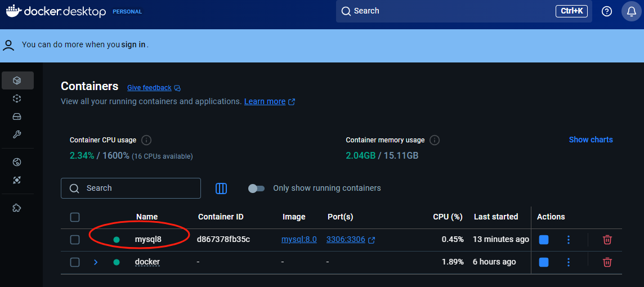Sort by the Port(s) column header
Screen dimensions: 644x287
(x=341, y=217)
